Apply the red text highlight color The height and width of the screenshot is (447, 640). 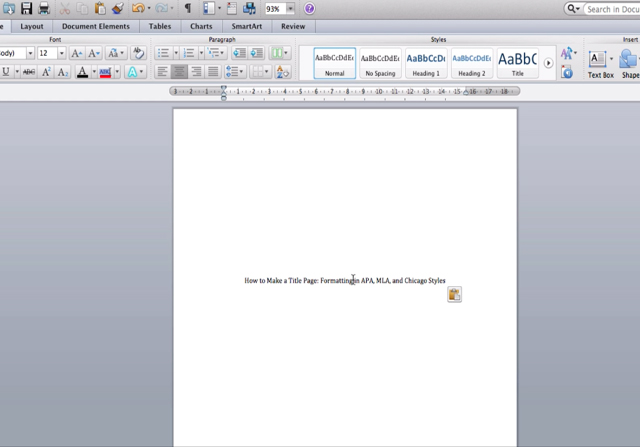coord(105,72)
